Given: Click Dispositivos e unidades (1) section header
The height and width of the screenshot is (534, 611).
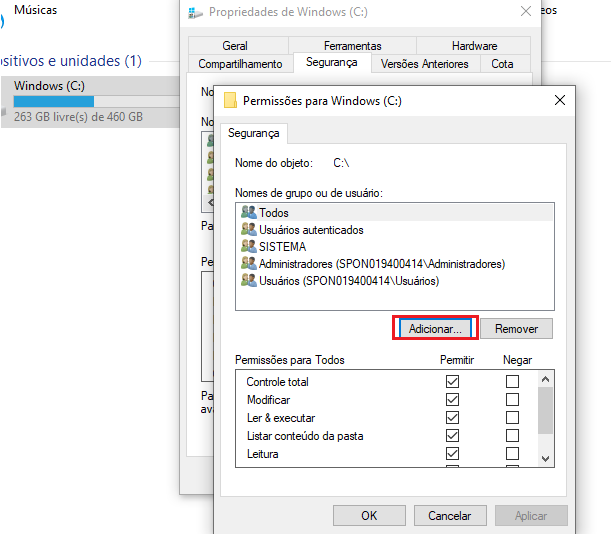Looking at the screenshot, I should pyautogui.click(x=71, y=61).
